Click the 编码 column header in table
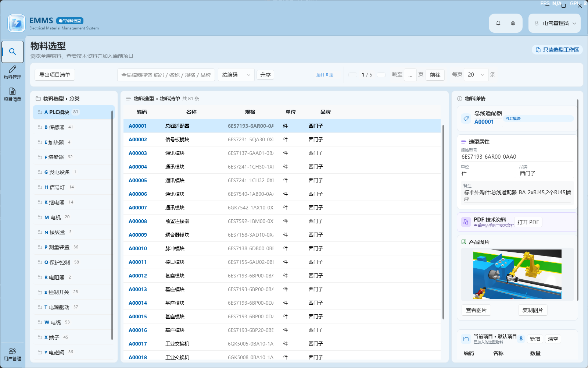This screenshot has height=368, width=588. [142, 112]
